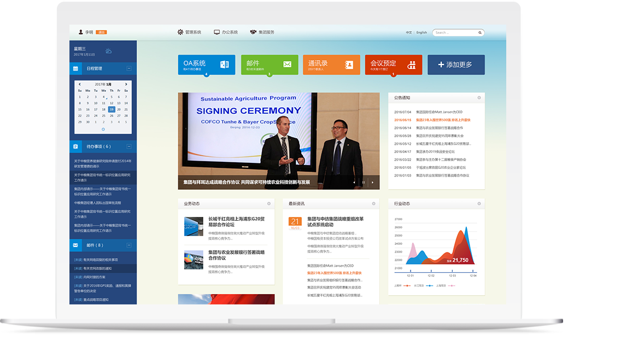Collapse the 日程管理 section

click(x=129, y=68)
